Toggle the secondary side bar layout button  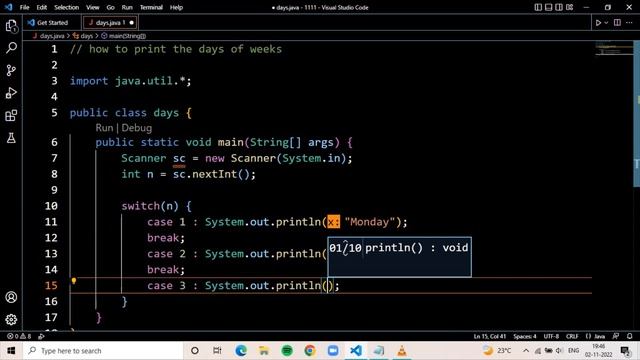tap(559, 7)
